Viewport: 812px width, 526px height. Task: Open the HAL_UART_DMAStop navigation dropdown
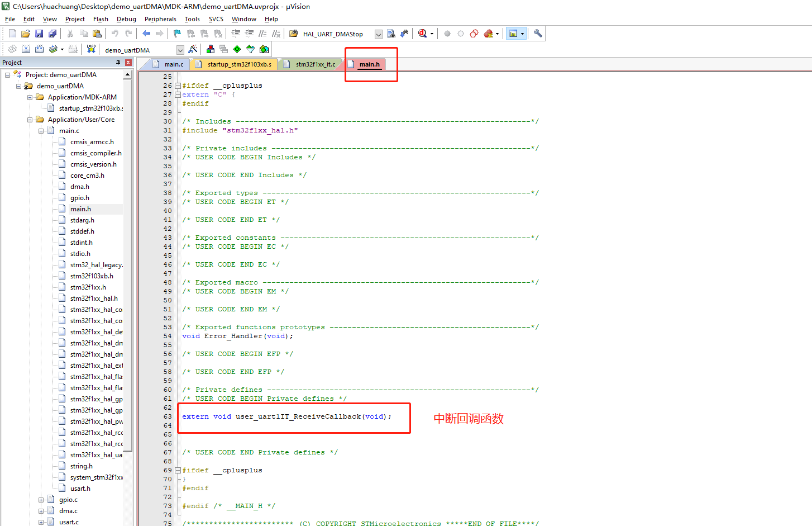pos(378,34)
